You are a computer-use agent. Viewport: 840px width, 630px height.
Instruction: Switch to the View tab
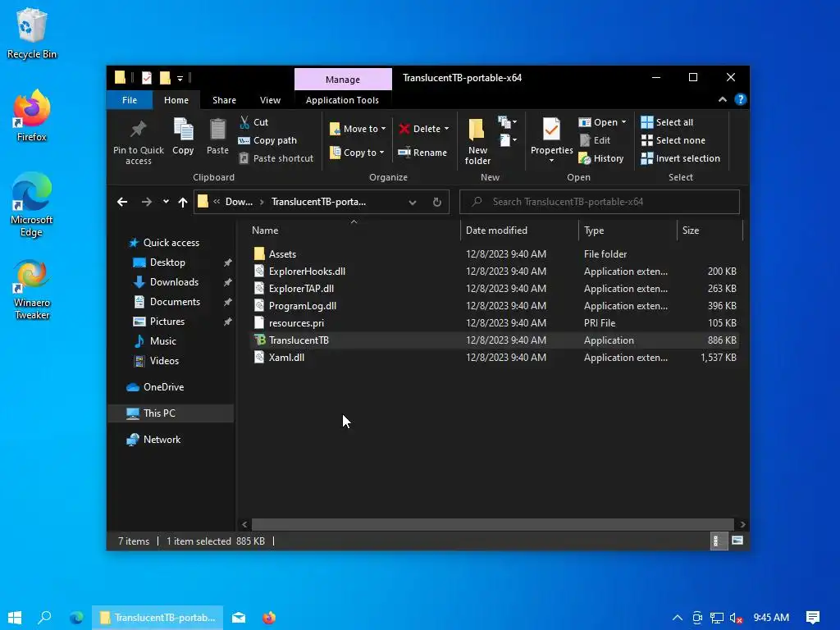[270, 100]
